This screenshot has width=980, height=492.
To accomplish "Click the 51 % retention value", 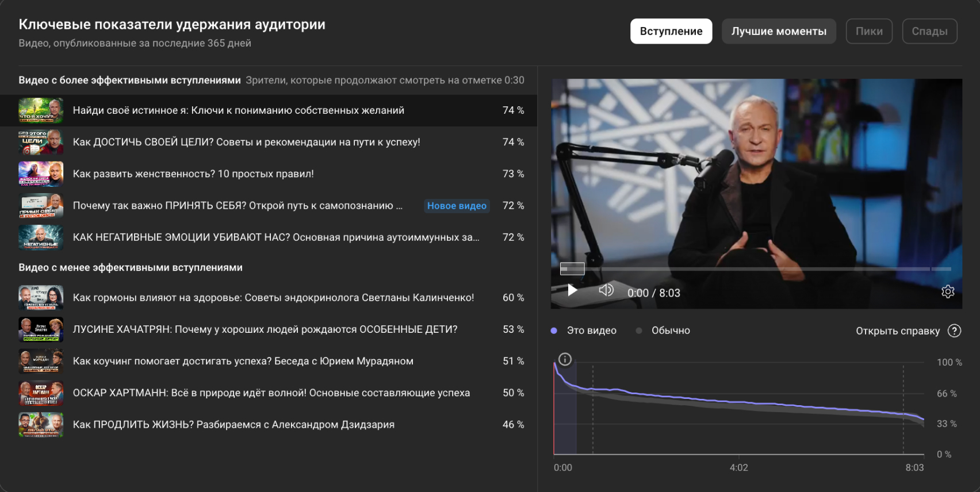I will coord(513,361).
